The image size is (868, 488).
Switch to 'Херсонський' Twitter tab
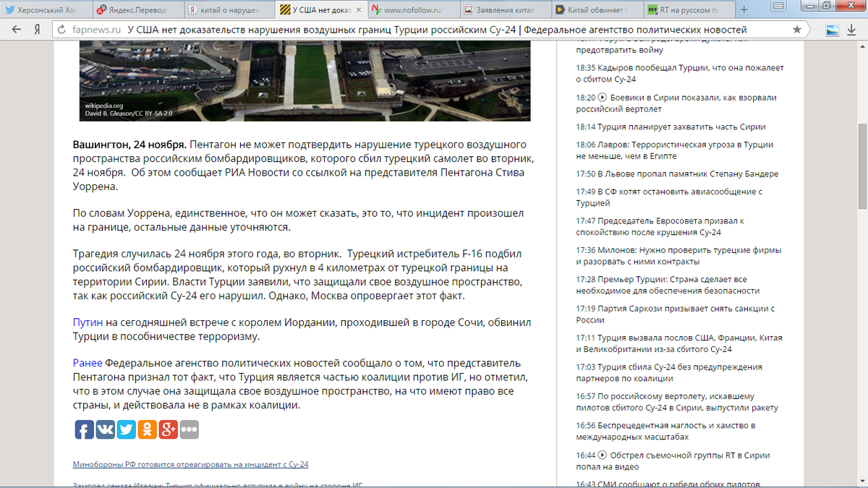point(46,10)
